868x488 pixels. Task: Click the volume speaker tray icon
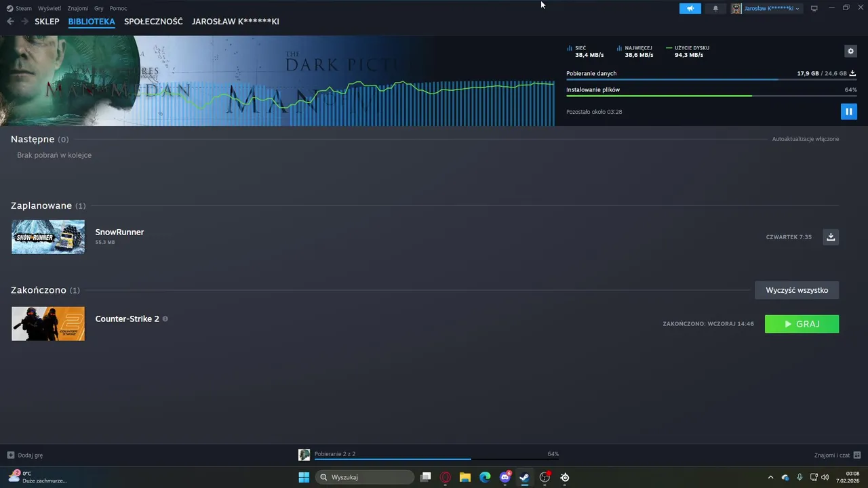(x=825, y=477)
